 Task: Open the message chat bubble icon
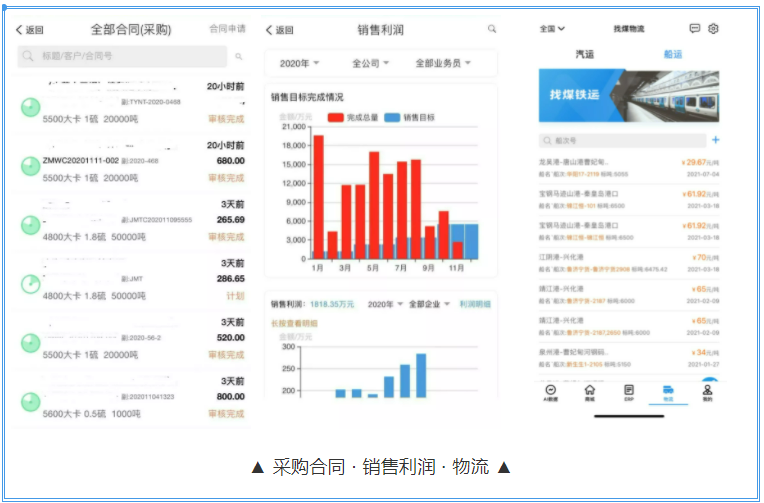(x=695, y=29)
